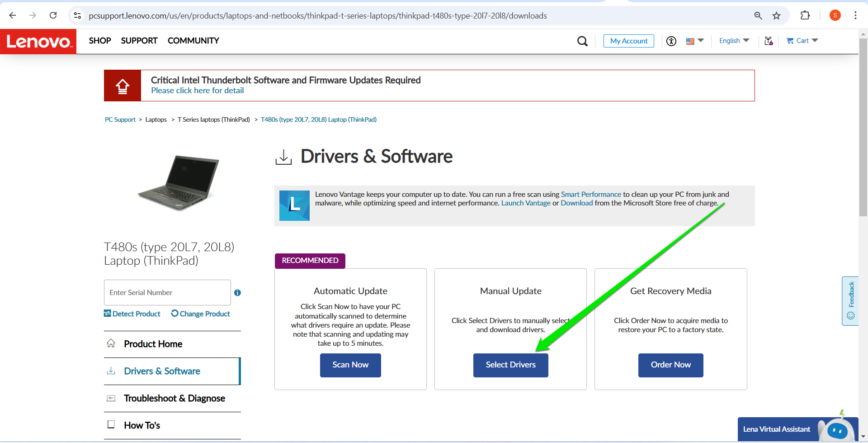Click the Change Product link

coord(201,314)
